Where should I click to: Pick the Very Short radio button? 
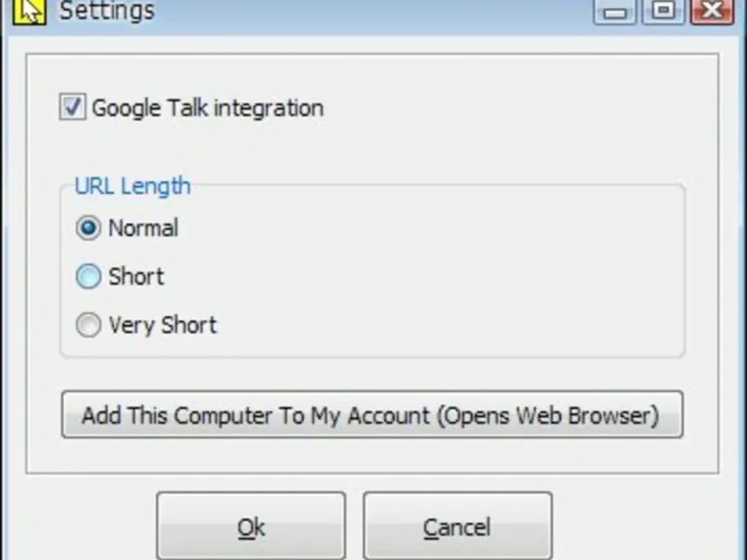pyautogui.click(x=89, y=325)
